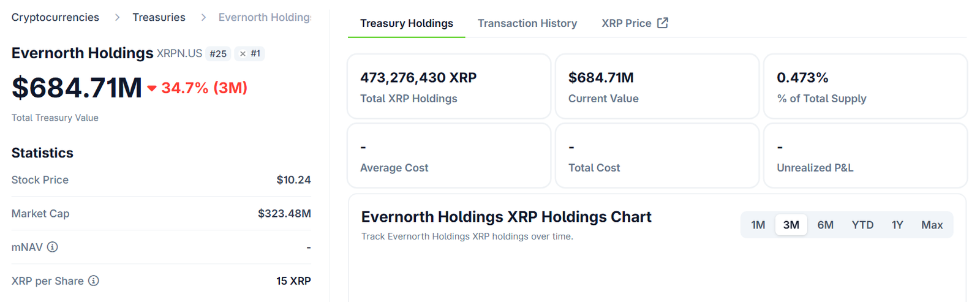The image size is (980, 302).
Task: Switch to Treasury Holdings tab
Action: coord(407,23)
